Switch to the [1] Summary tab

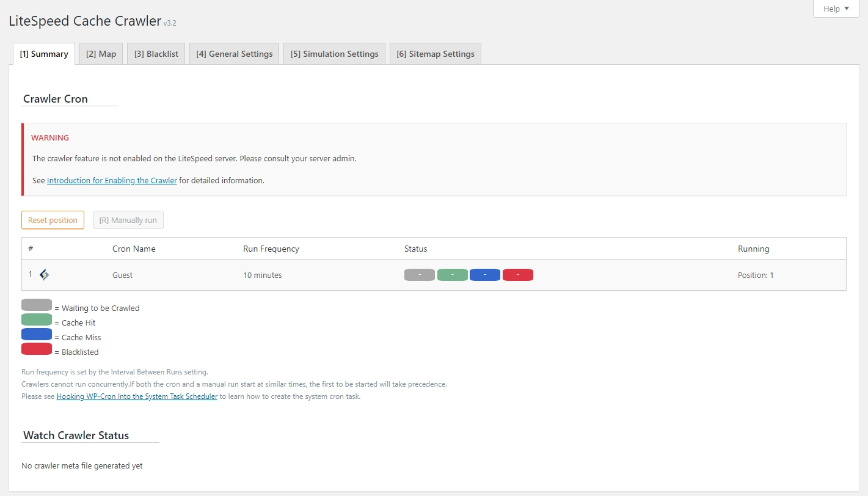(44, 54)
